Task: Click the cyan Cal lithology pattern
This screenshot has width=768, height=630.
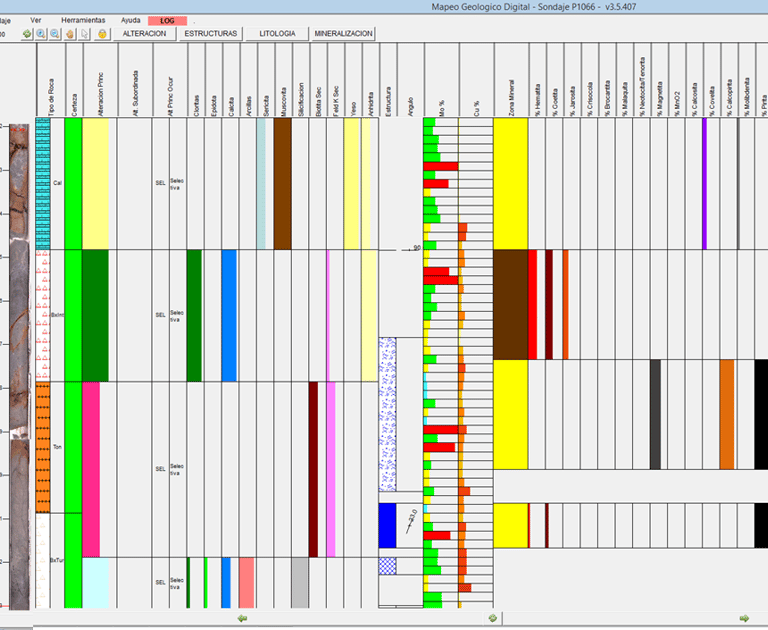Action: pyautogui.click(x=43, y=184)
